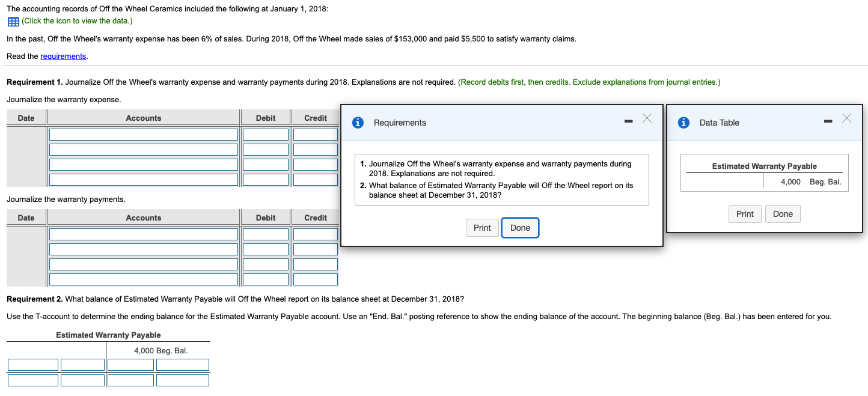This screenshot has height=396, width=868.
Task: Select the second Accounts field of the warranty expense entry
Action: pos(143,149)
